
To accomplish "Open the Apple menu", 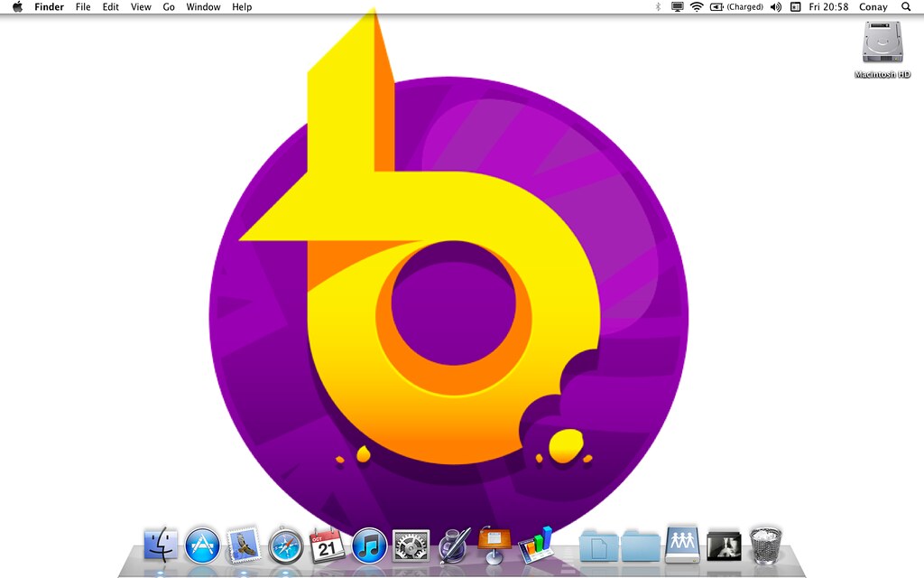I will coord(18,7).
